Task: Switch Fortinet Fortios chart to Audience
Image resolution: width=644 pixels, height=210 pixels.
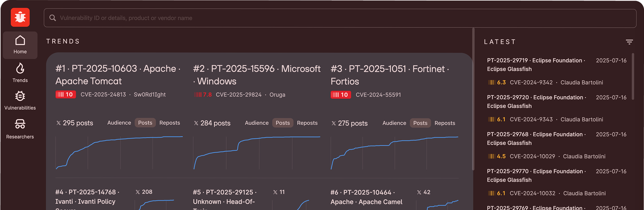Action: pos(394,123)
